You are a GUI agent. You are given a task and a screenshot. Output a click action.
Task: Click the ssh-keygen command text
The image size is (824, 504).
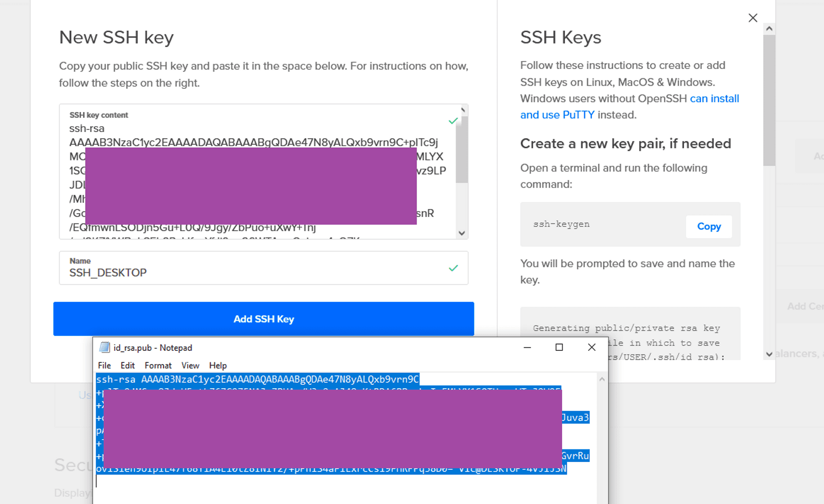pyautogui.click(x=561, y=224)
